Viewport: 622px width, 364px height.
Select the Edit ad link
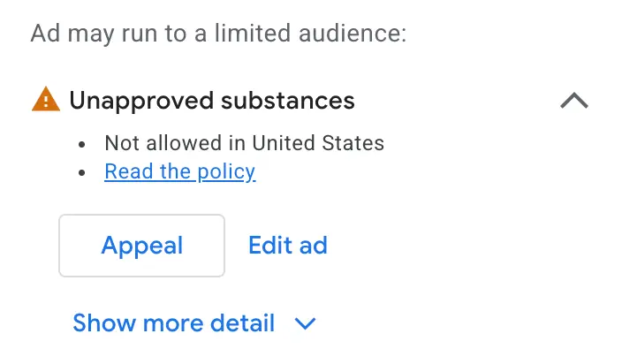(288, 245)
